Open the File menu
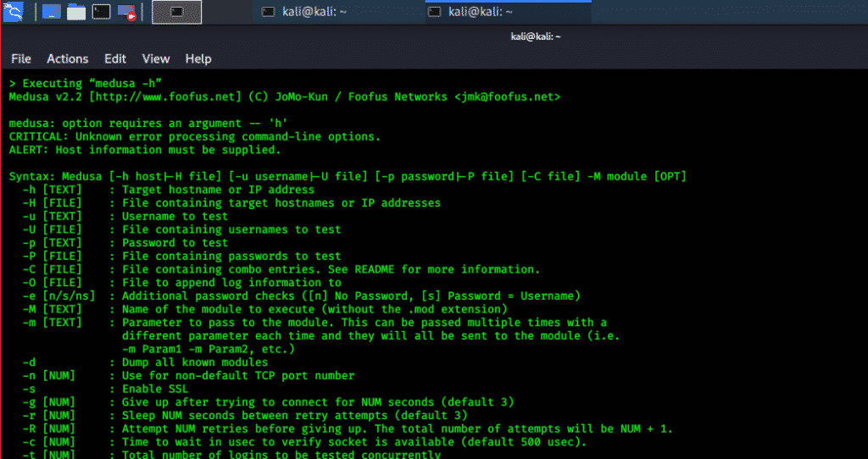 21,58
